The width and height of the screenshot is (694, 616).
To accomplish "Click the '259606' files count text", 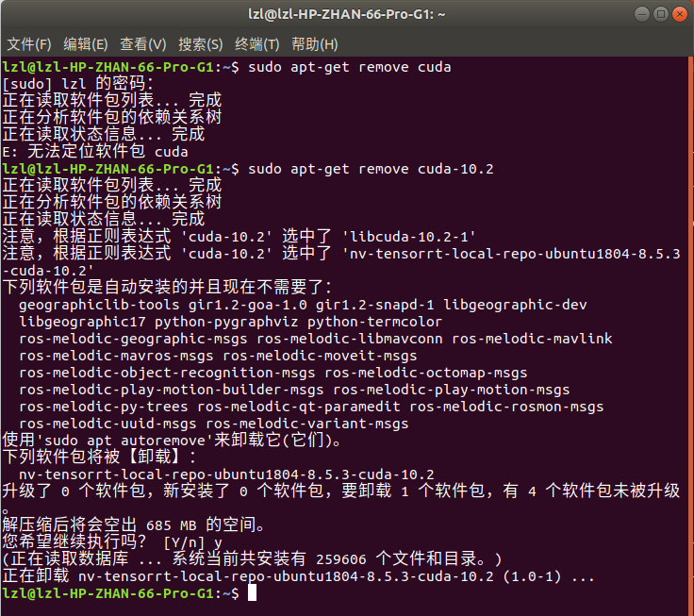I will click(340, 559).
